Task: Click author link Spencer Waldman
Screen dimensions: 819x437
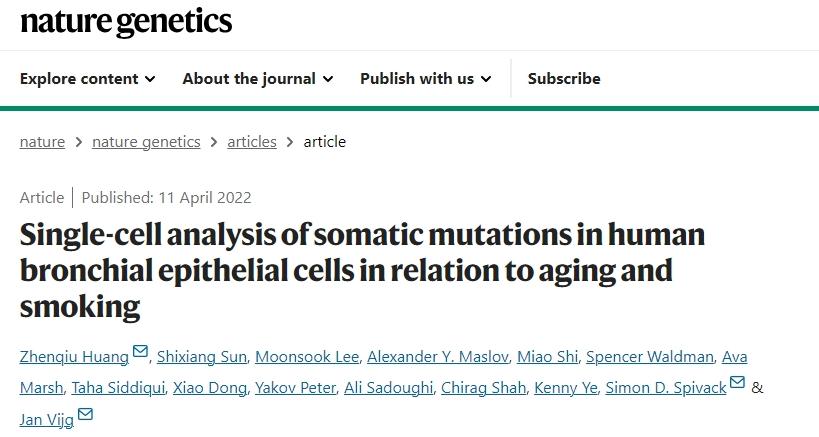Action: click(x=649, y=357)
